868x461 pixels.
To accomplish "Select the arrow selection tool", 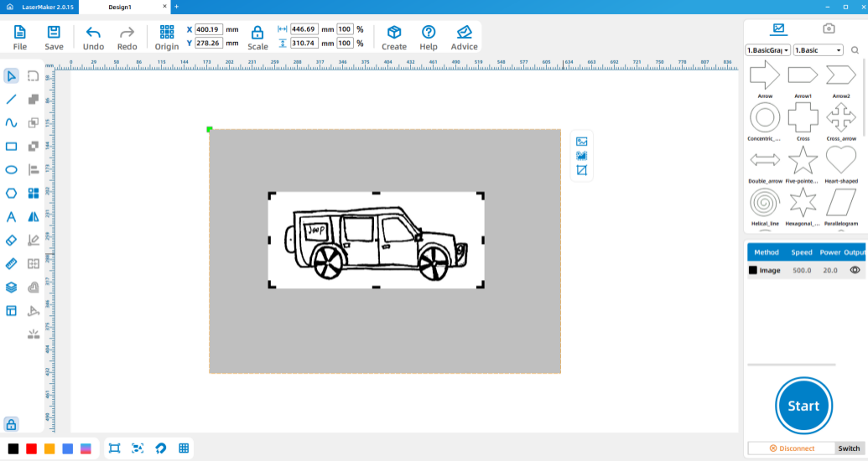I will (11, 75).
